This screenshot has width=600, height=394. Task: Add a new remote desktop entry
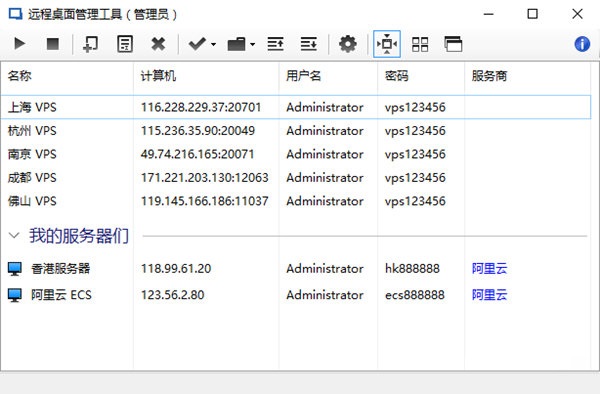(x=90, y=44)
